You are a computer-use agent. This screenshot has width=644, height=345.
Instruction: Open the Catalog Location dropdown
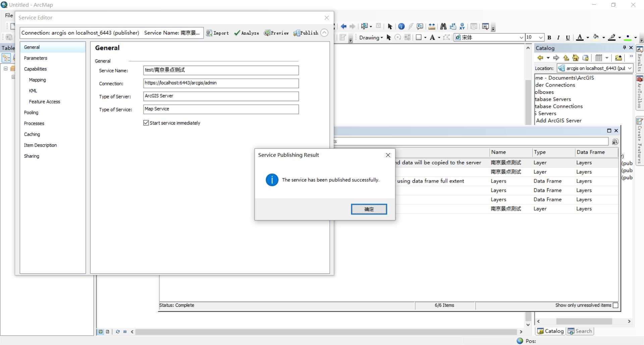click(630, 68)
